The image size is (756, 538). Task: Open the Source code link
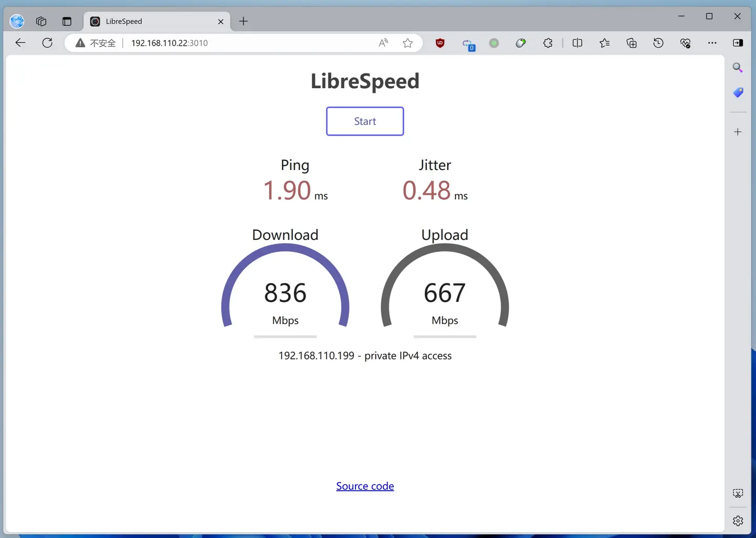[365, 486]
